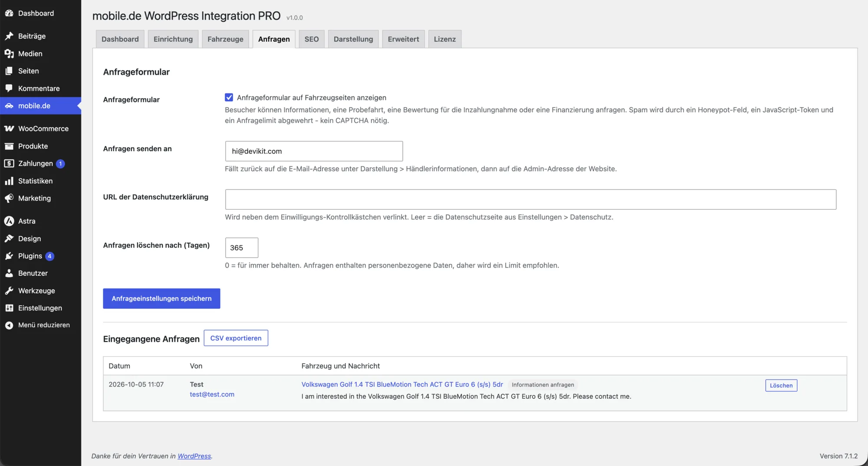Click the Medien media icon
868x466 pixels.
pos(9,53)
